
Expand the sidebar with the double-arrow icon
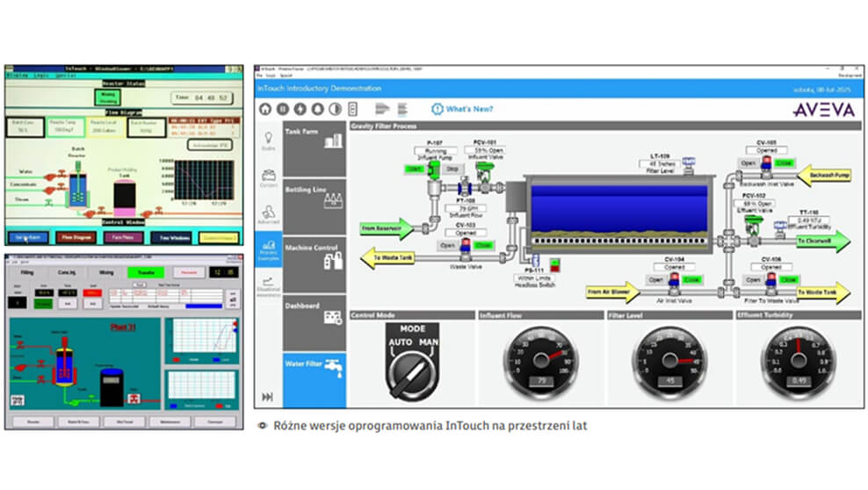tap(268, 397)
